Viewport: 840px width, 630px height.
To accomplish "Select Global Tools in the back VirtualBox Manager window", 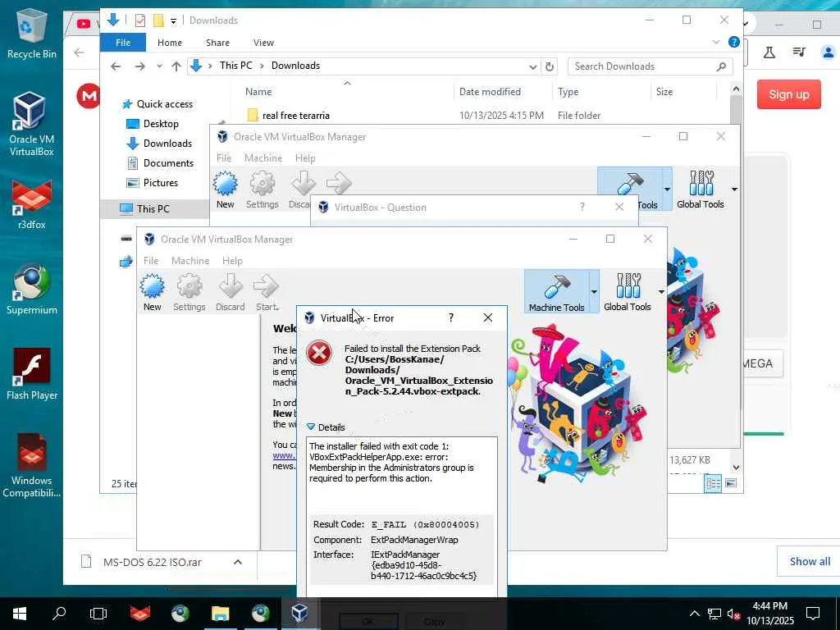I will 701,189.
